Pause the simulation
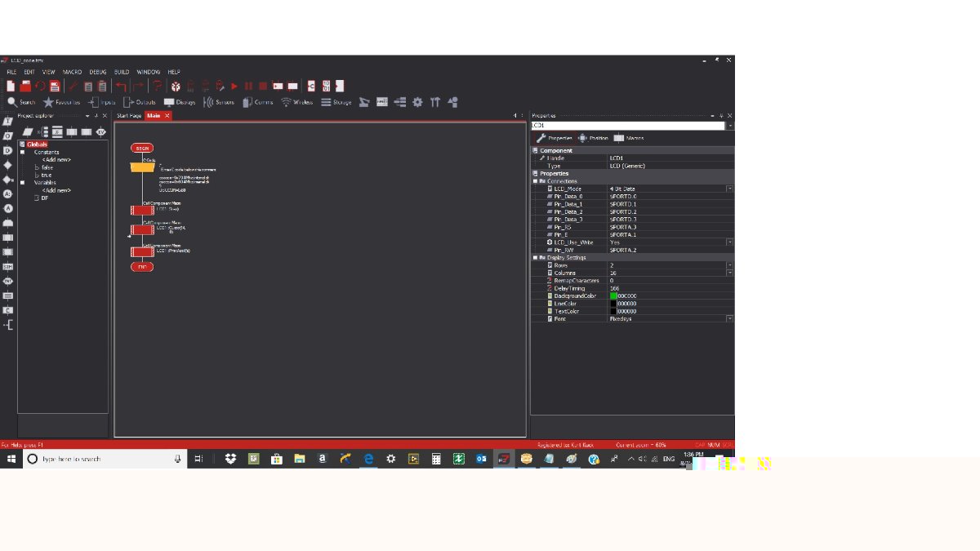Screen dimensions: 980x551 pos(248,86)
